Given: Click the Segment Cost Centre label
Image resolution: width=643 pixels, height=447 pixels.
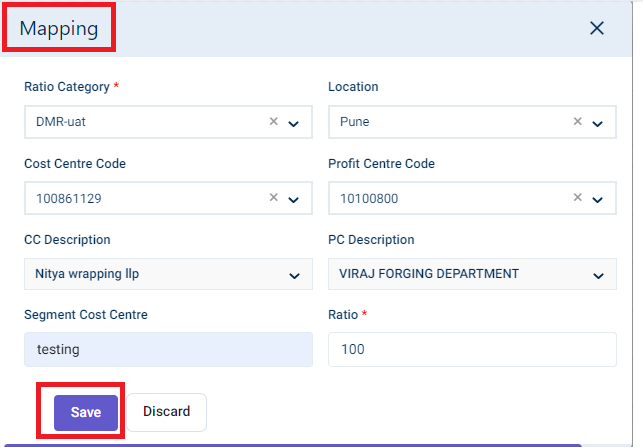Looking at the screenshot, I should tap(86, 315).
